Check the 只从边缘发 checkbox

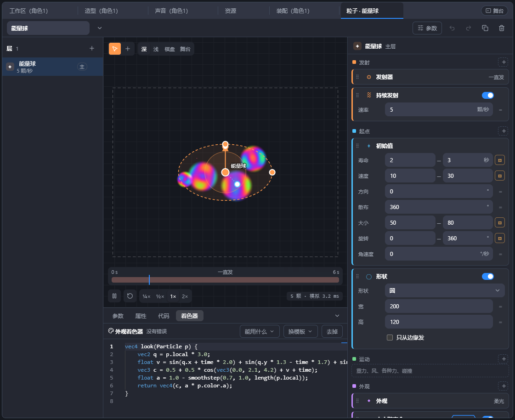pos(390,337)
